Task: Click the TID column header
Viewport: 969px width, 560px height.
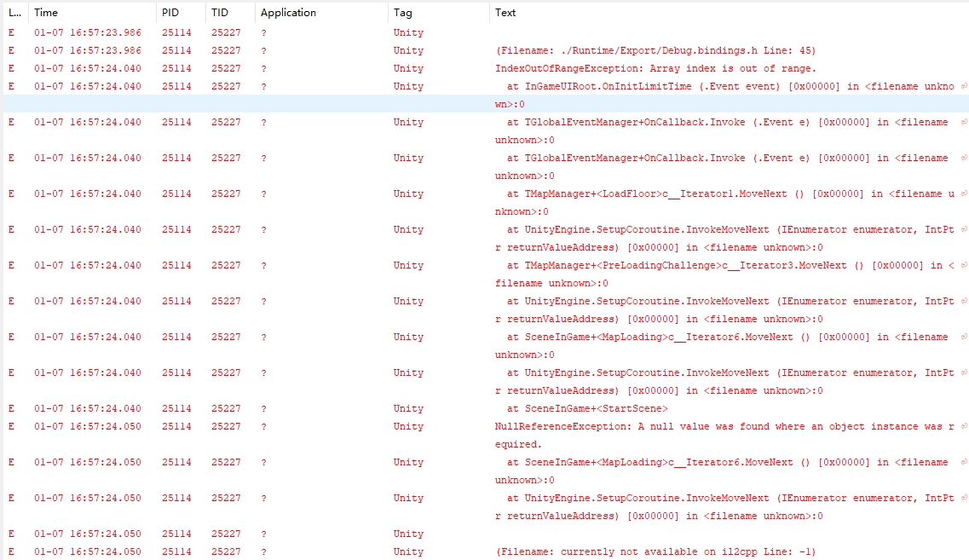Action: [x=220, y=13]
